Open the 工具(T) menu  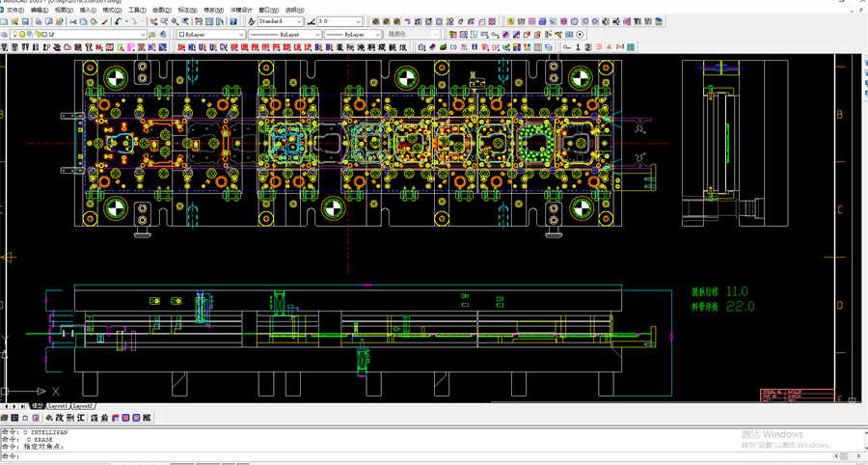tap(137, 10)
